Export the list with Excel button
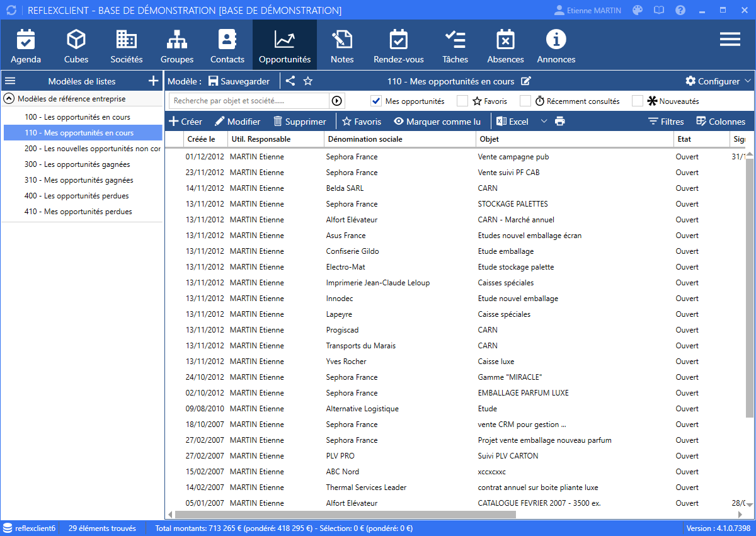The image size is (756, 536). click(x=512, y=121)
